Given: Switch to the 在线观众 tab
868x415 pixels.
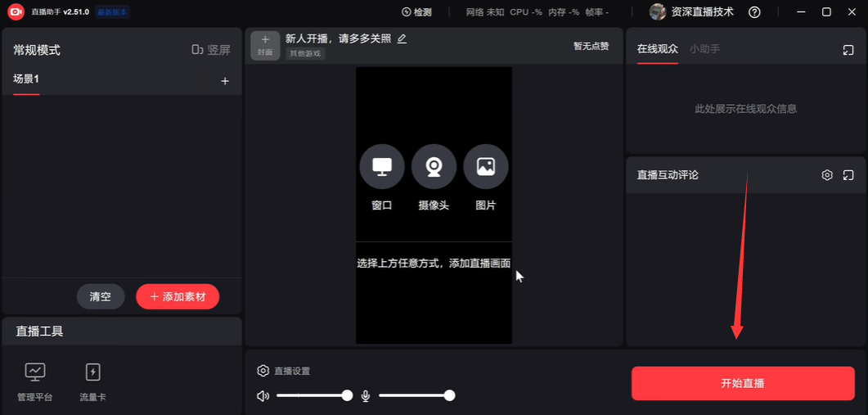Looking at the screenshot, I should point(657,49).
